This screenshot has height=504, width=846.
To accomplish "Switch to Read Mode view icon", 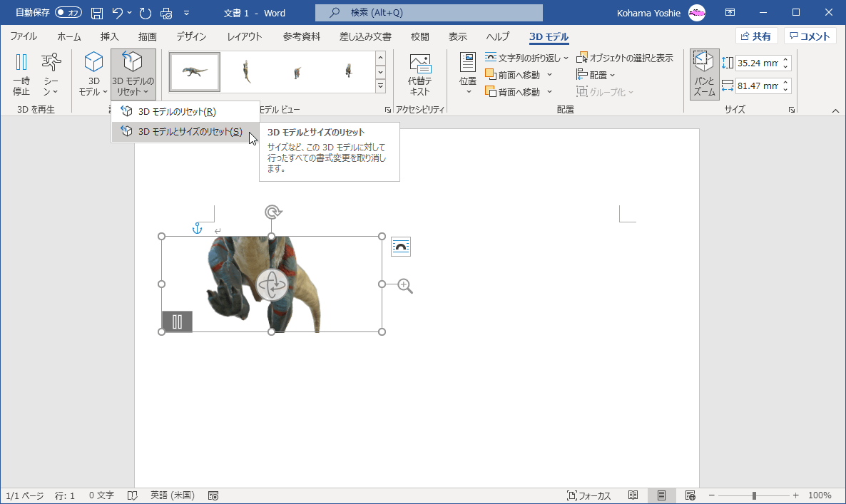I will click(x=633, y=495).
